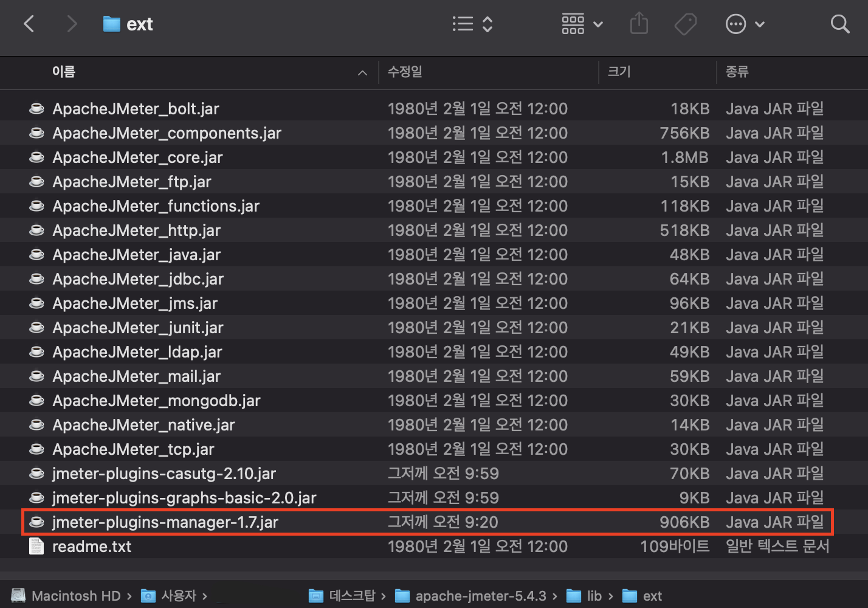Select the jar icon of jmeter-plugins-graphs-basic-2.0.jar
Image resolution: width=868 pixels, height=608 pixels.
tap(36, 498)
